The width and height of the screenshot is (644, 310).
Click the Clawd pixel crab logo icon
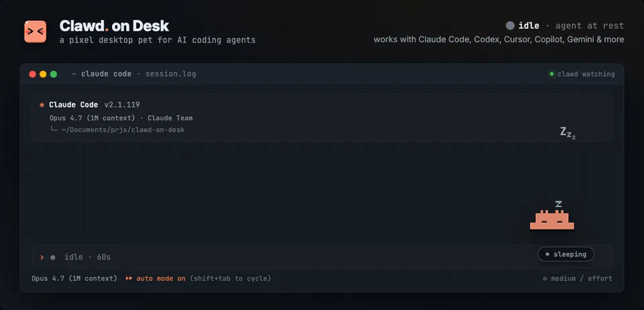(x=36, y=32)
